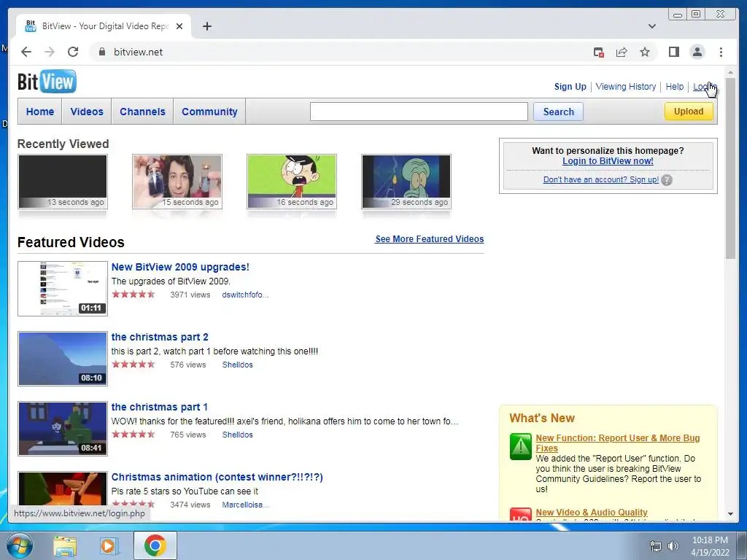
Task: Open File Explorer from the taskbar
Action: (x=65, y=545)
